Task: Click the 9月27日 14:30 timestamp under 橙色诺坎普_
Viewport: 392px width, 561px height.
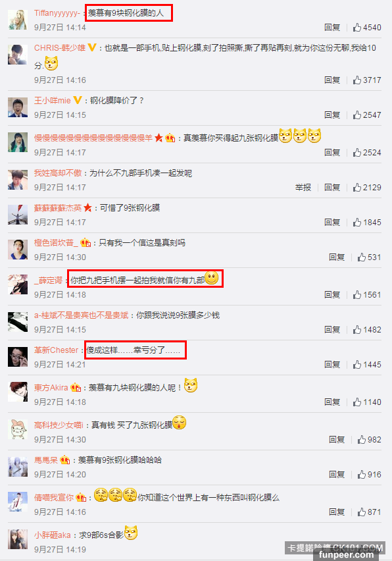Action: click(x=60, y=257)
